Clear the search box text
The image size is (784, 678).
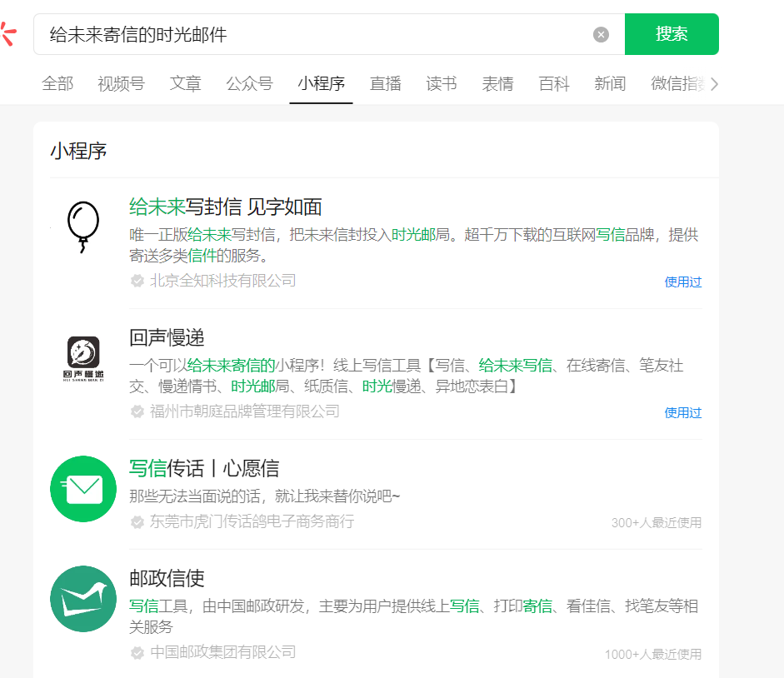pyautogui.click(x=601, y=34)
